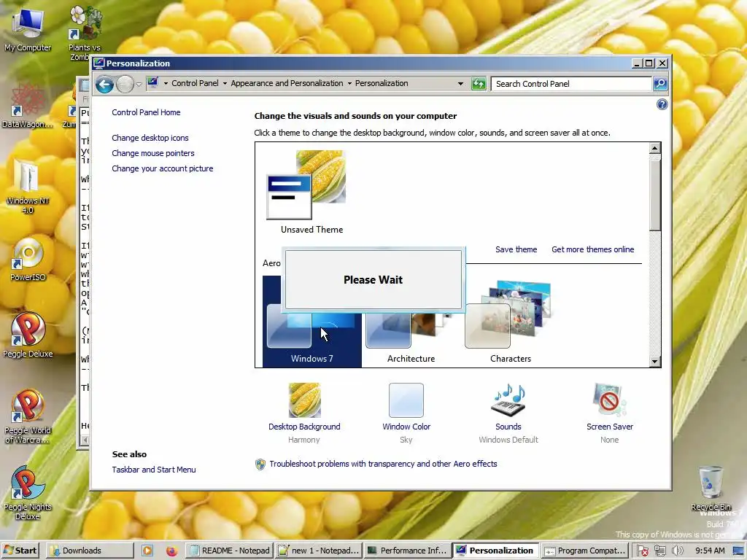This screenshot has height=560, width=747.
Task: Select Control Panel breadcrumb
Action: click(195, 83)
